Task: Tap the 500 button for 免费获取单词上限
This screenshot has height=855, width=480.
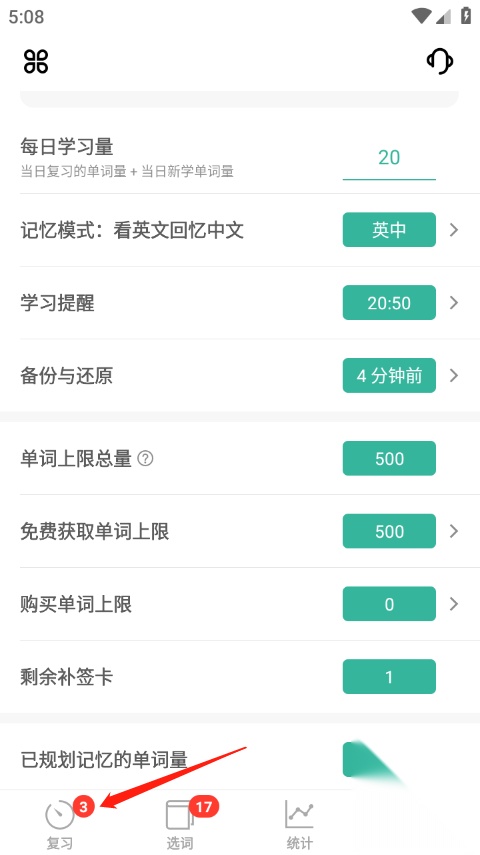Action: click(x=389, y=531)
